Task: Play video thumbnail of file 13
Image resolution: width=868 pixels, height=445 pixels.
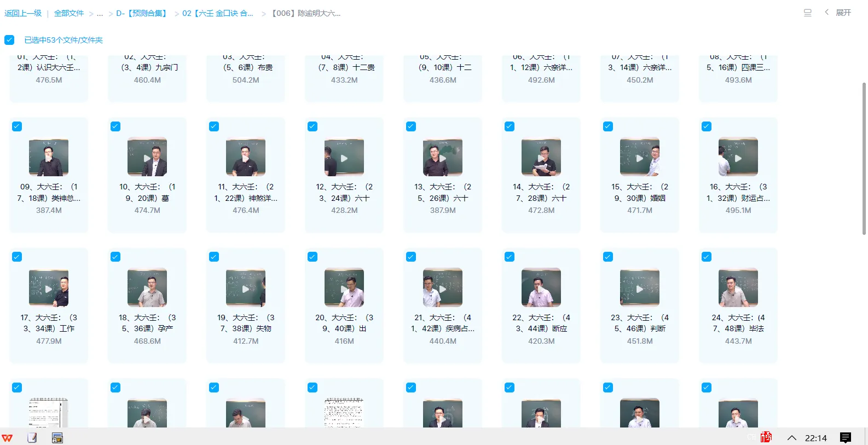Action: pyautogui.click(x=443, y=158)
